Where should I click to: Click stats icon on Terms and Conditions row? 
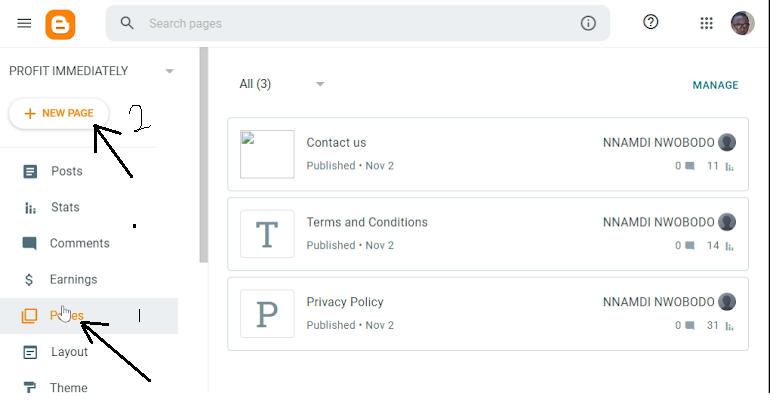point(730,246)
